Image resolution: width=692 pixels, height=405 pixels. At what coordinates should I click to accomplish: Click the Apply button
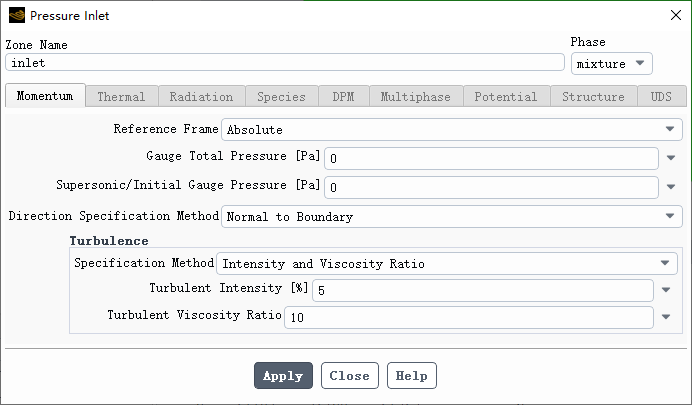tap(283, 376)
